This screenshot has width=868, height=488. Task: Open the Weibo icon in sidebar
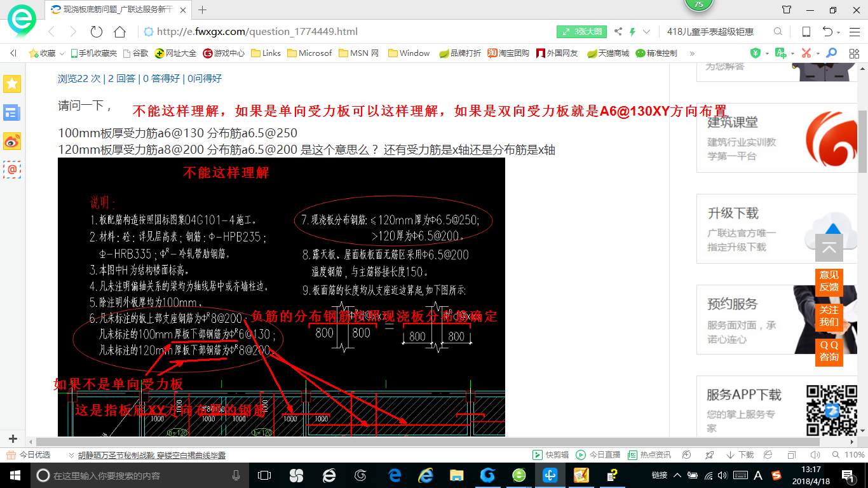coord(12,141)
